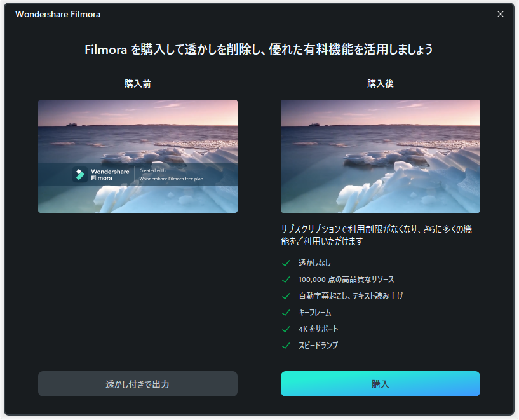The image size is (519, 420).
Task: Click the checkmark beside キーフレーム
Action: click(x=286, y=313)
